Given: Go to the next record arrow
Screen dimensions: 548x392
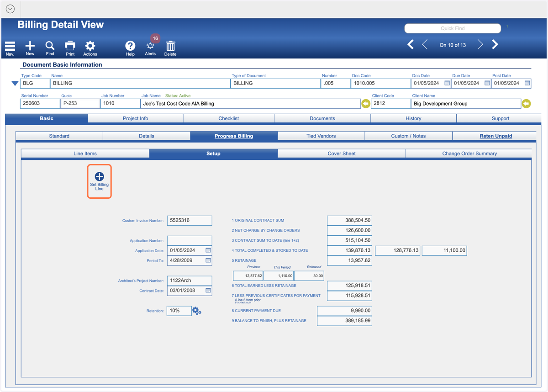Looking at the screenshot, I should click(480, 44).
